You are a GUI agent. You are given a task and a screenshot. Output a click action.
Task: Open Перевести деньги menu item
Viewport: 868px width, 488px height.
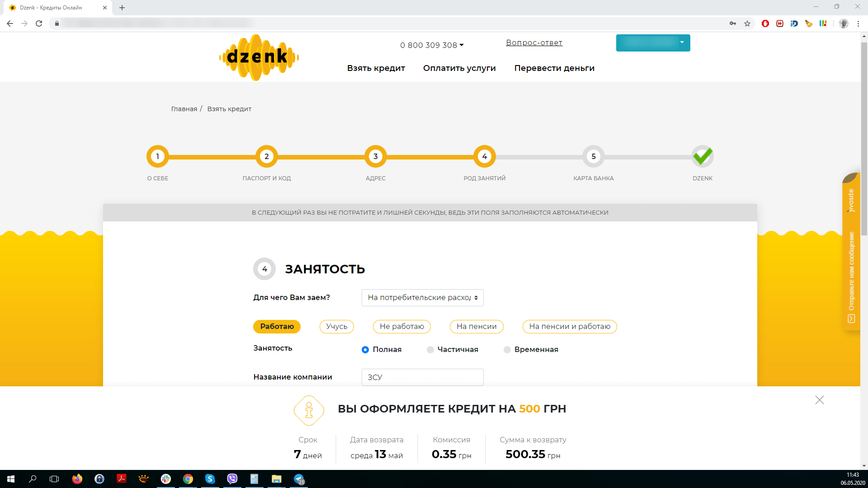[x=554, y=68]
